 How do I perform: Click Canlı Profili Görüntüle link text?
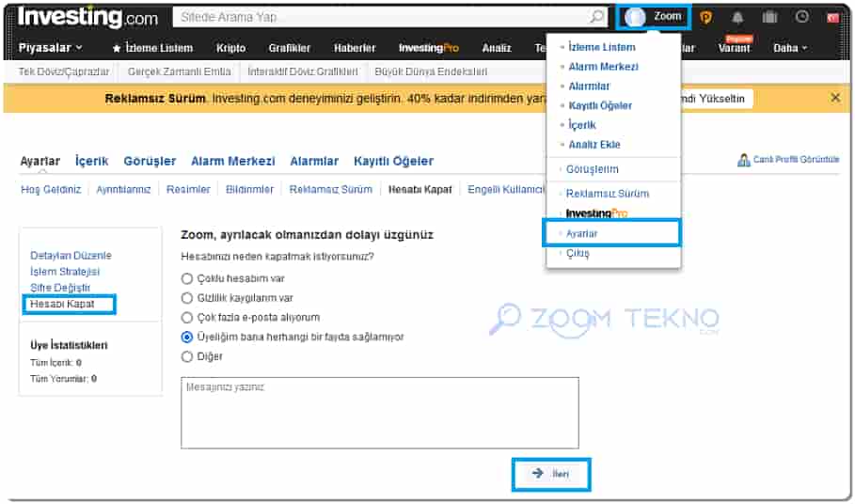click(x=796, y=160)
